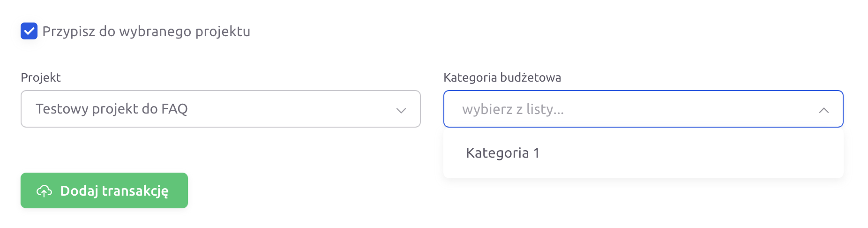The width and height of the screenshot is (868, 228).
Task: Click the chevron-up icon in Kategoria budżetowa
Action: point(823,110)
